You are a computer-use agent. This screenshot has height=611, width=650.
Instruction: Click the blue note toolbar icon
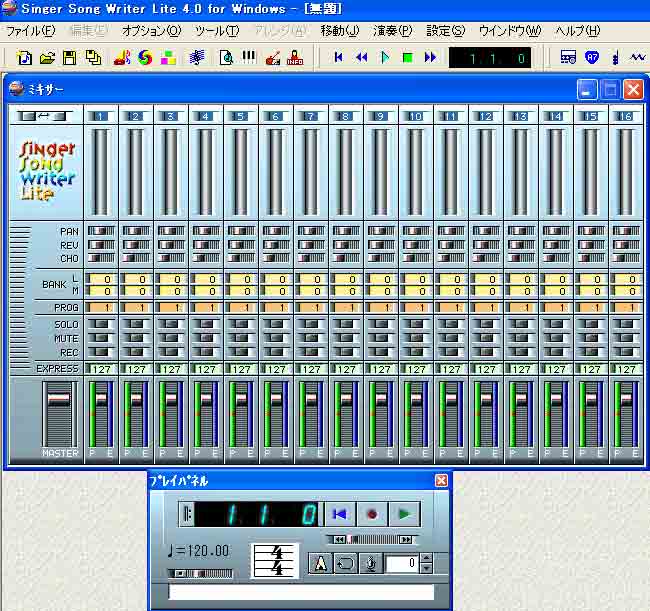point(615,57)
